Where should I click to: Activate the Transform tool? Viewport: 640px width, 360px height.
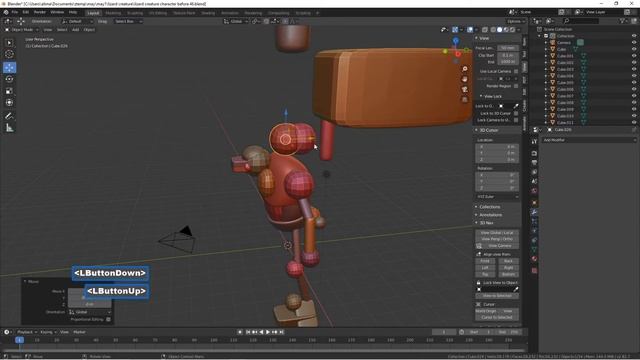coord(9,102)
